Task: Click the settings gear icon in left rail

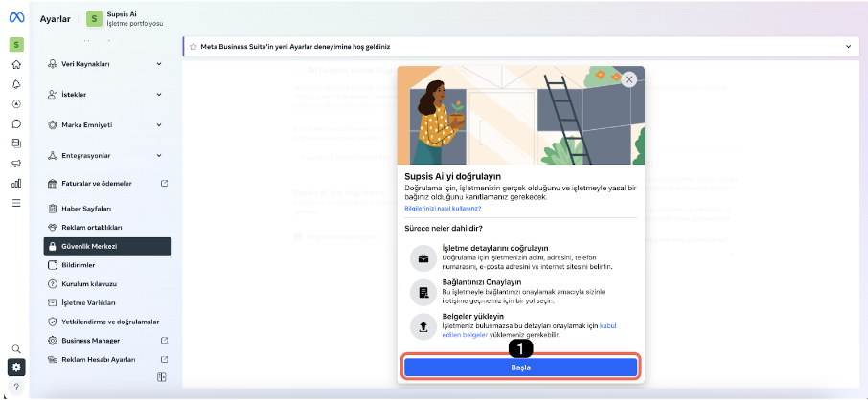Action: click(x=16, y=367)
